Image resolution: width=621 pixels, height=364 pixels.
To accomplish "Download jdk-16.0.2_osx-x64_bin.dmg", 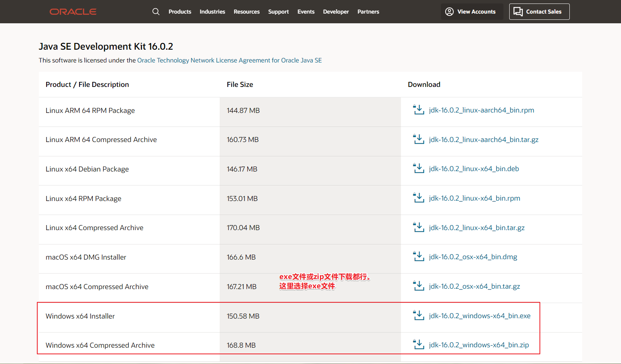I will [x=473, y=257].
